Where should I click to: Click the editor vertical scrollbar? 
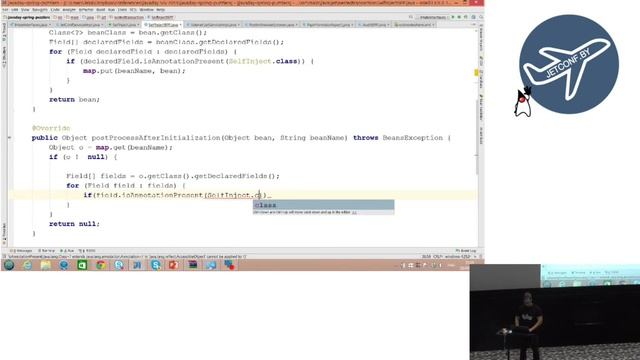click(476, 137)
